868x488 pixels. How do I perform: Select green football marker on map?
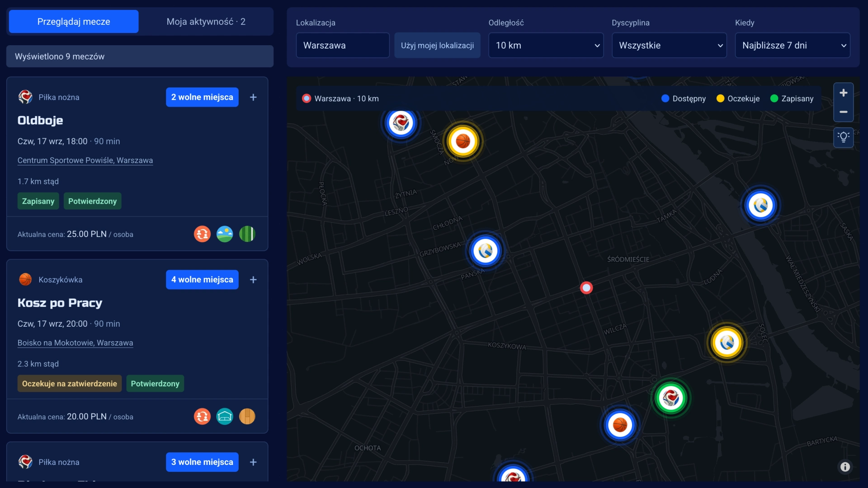[x=671, y=398]
